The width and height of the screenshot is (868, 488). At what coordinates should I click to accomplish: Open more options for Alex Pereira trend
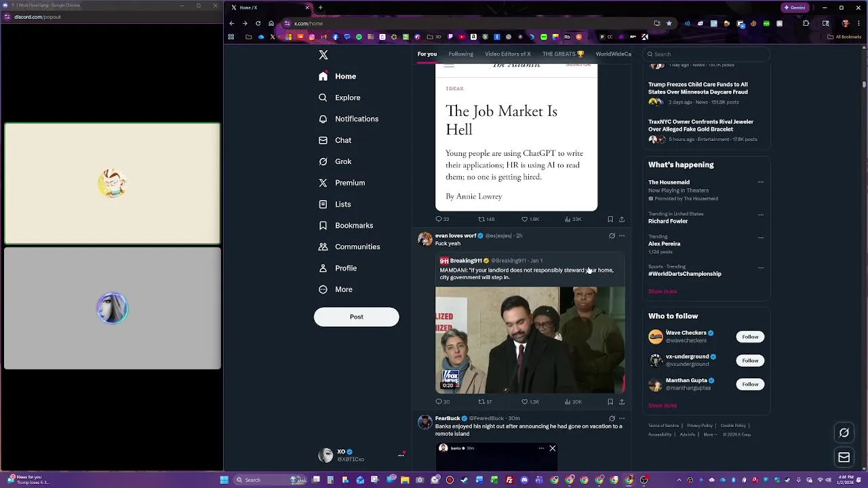761,238
